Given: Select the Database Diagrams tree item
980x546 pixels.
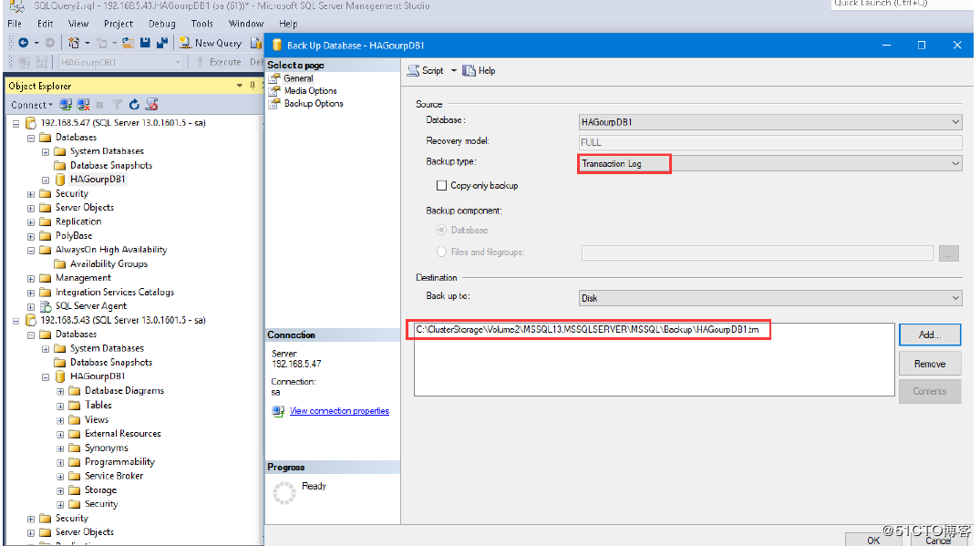Looking at the screenshot, I should [x=124, y=391].
